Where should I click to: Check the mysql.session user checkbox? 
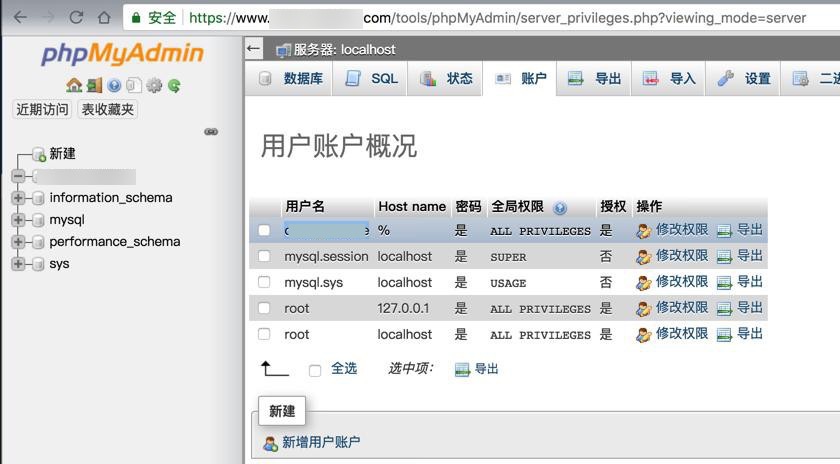(x=264, y=256)
